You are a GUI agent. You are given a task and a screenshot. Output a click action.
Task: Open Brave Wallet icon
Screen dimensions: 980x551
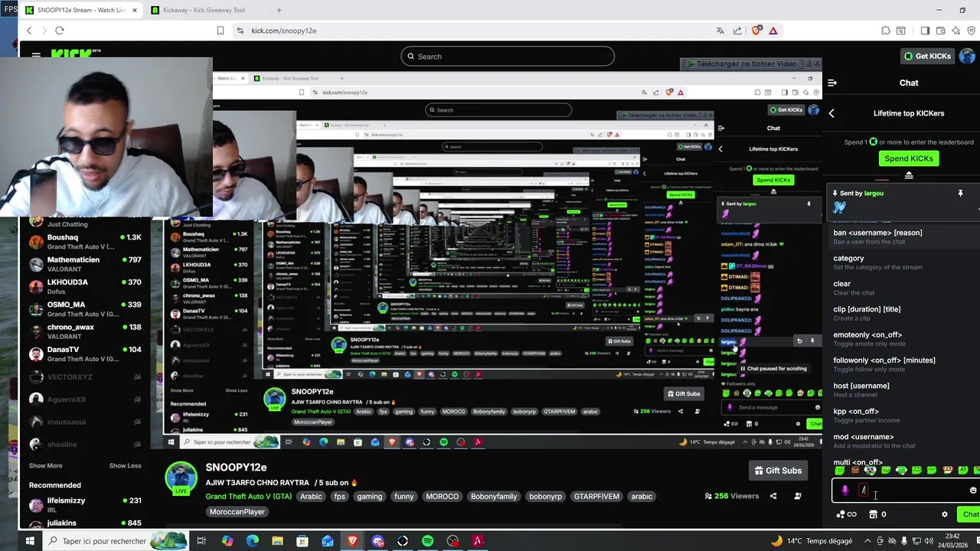pos(940,31)
